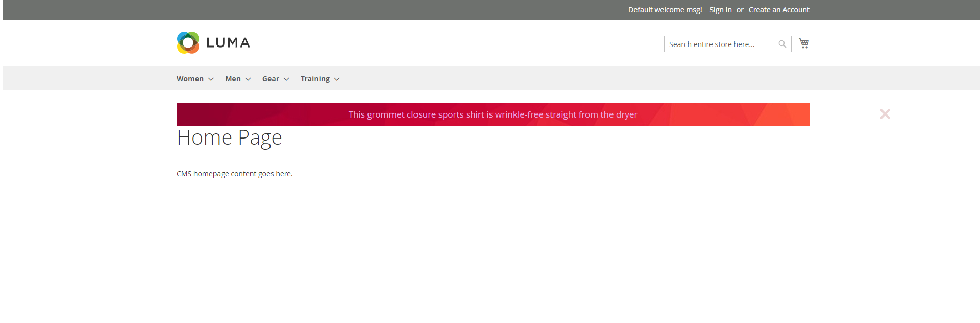Go to the Gear category

(271, 79)
